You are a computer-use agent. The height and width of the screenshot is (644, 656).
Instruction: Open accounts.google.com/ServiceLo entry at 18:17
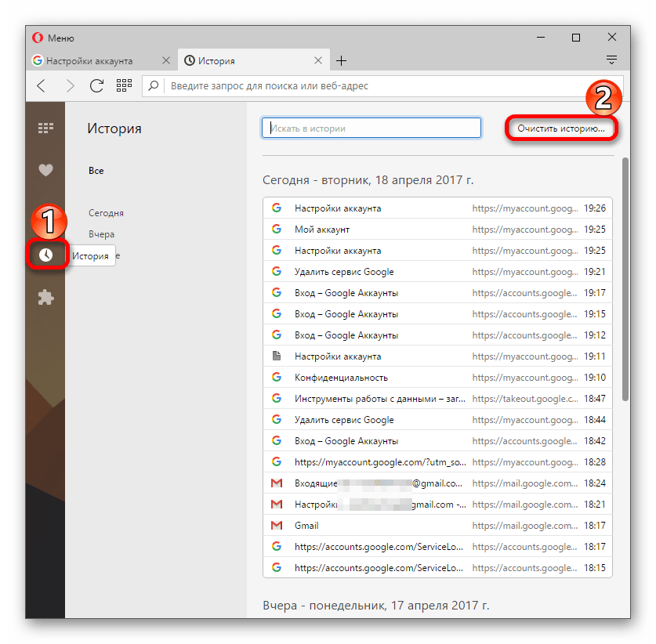pyautogui.click(x=437, y=547)
